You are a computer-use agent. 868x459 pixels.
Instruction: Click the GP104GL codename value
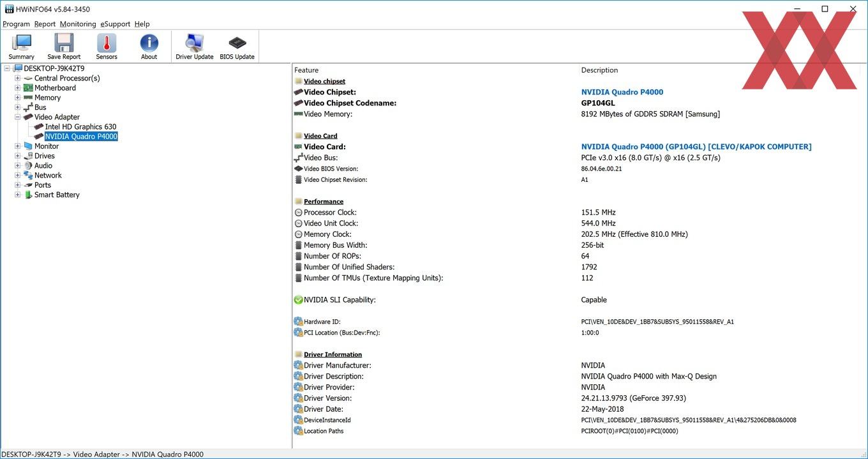click(598, 103)
